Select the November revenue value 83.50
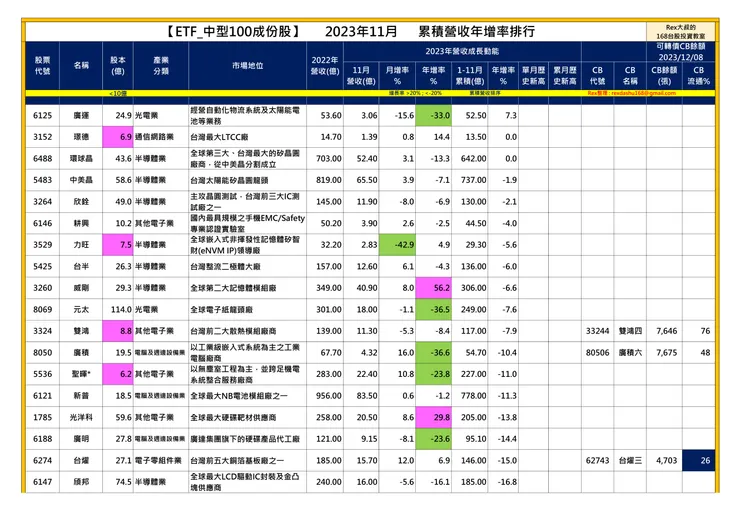 (367, 396)
